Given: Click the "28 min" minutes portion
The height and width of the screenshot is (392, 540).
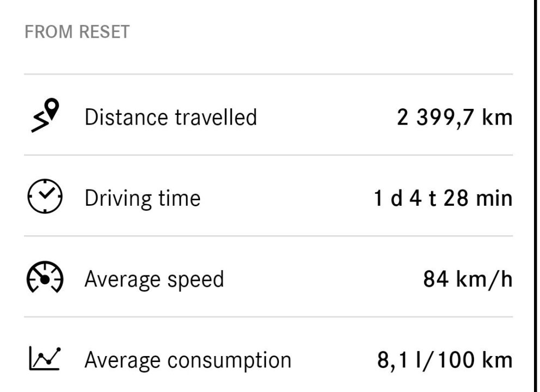Looking at the screenshot, I should click(478, 198).
